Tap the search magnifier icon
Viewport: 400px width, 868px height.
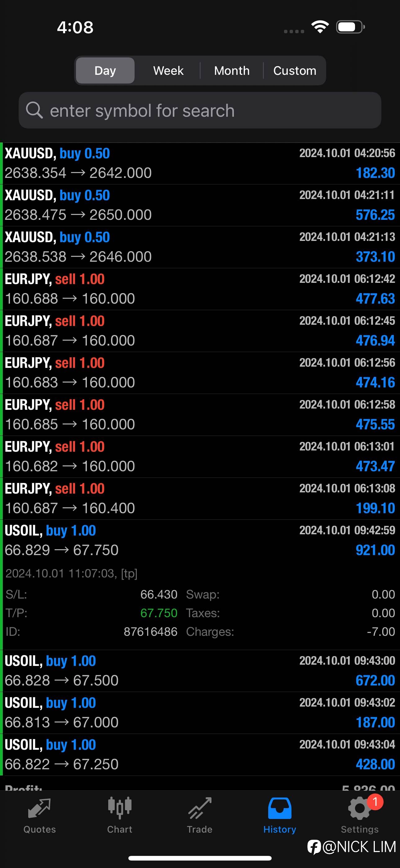pos(34,110)
